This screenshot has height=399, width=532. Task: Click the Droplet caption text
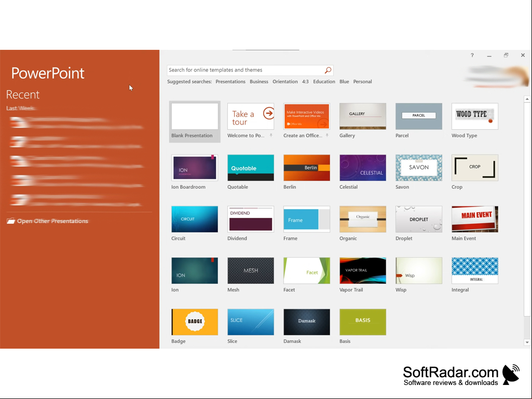404,238
